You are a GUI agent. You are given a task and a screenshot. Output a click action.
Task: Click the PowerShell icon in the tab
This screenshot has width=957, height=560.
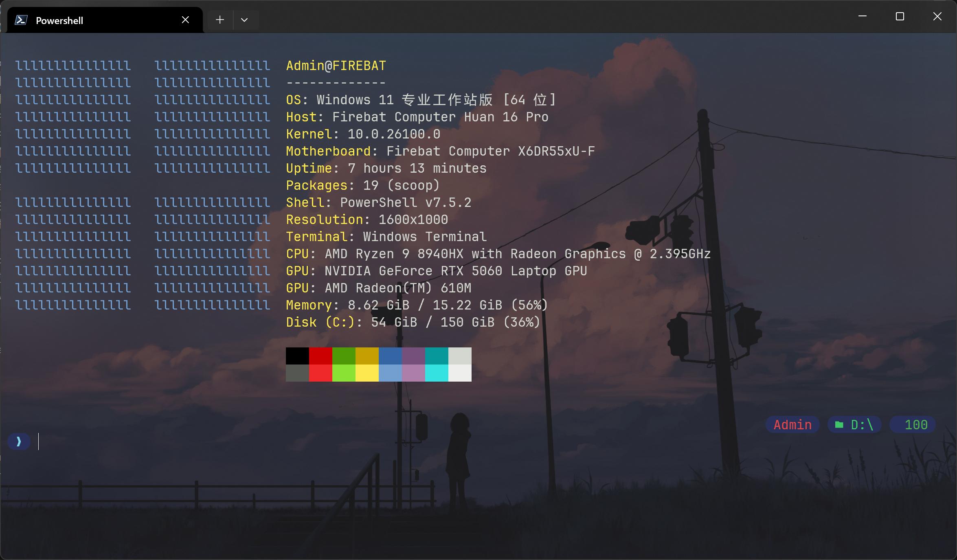pos(21,20)
